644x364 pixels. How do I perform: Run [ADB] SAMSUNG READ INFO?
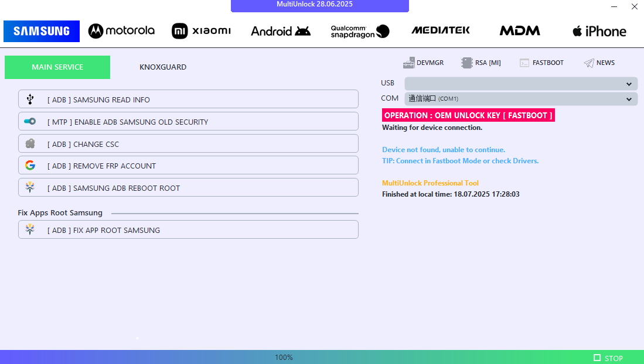(x=188, y=99)
